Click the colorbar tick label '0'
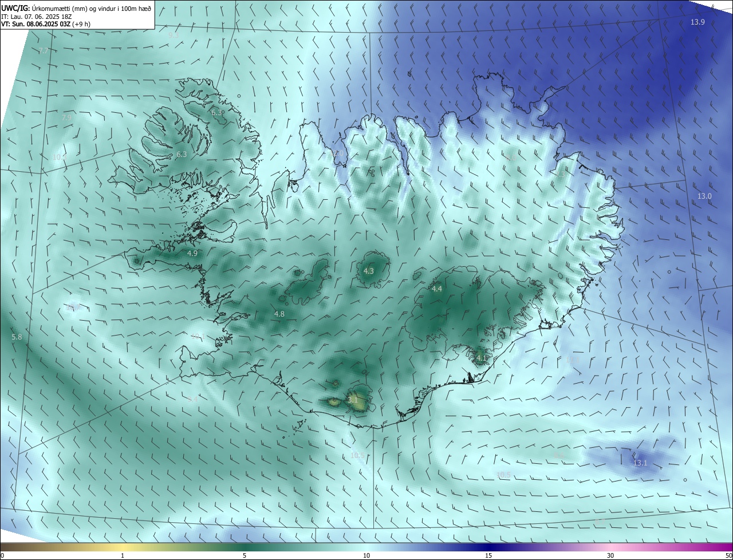This screenshot has width=733, height=560. (x=2, y=555)
